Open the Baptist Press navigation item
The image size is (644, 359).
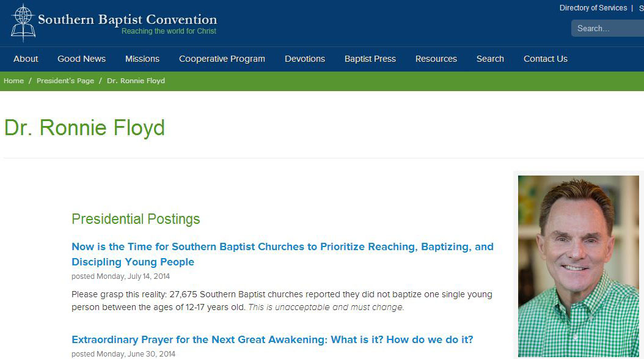(x=370, y=59)
